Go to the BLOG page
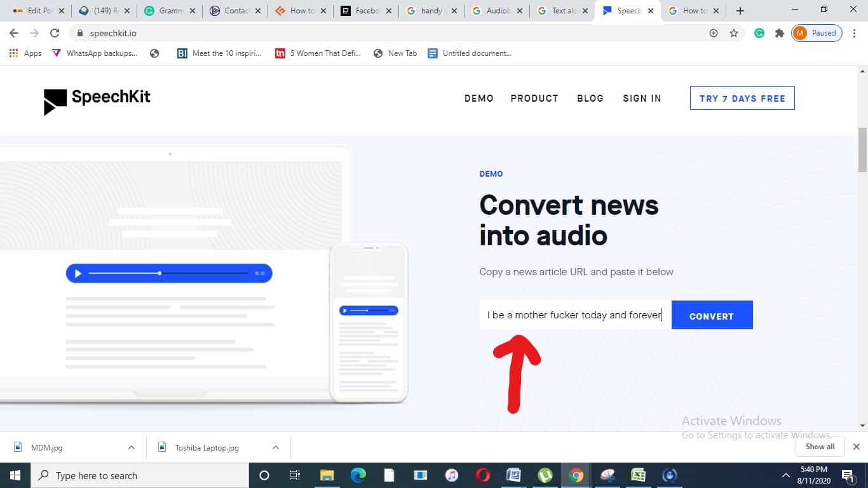Viewport: 868px width, 488px height. [x=590, y=98]
